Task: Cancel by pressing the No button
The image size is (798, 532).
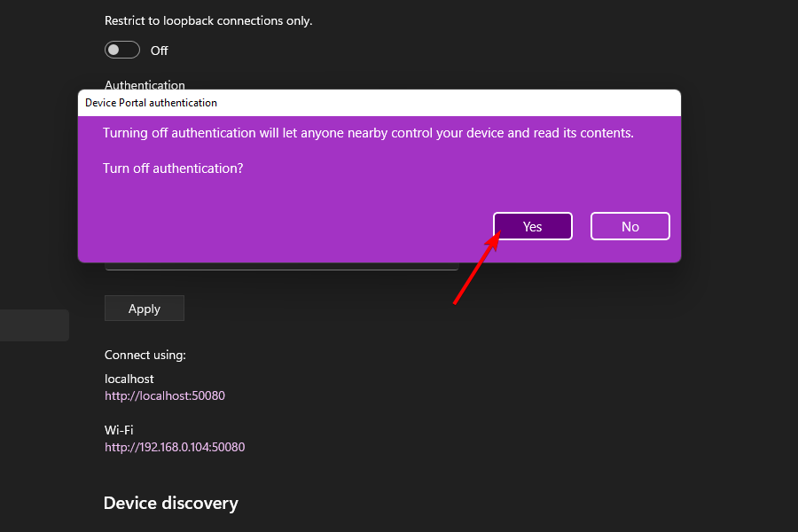Action: click(630, 226)
